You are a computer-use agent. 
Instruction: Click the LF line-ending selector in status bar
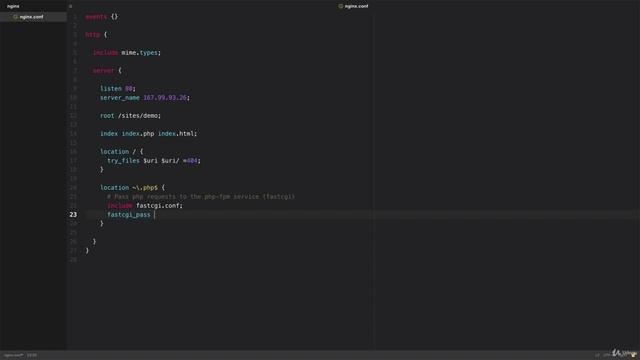click(597, 356)
